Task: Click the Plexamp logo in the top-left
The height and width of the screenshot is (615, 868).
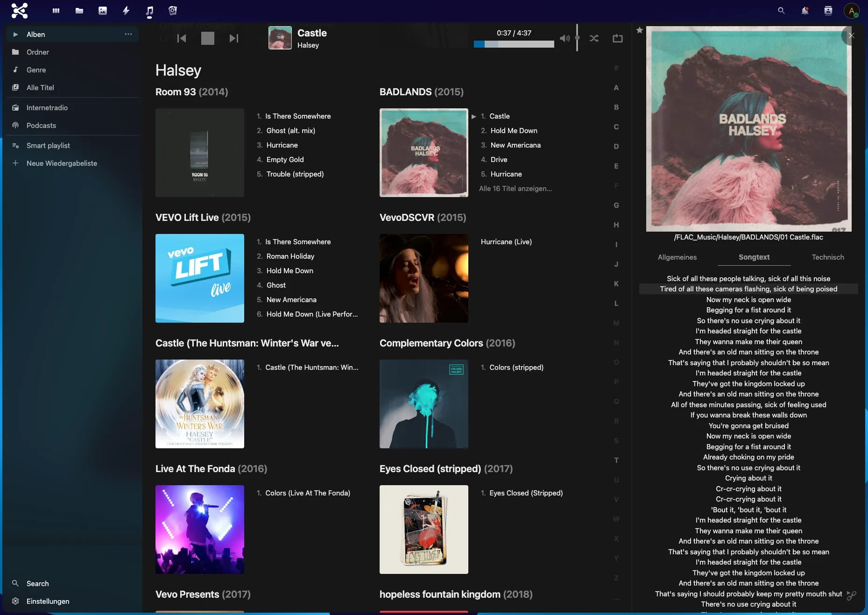Action: [x=19, y=10]
